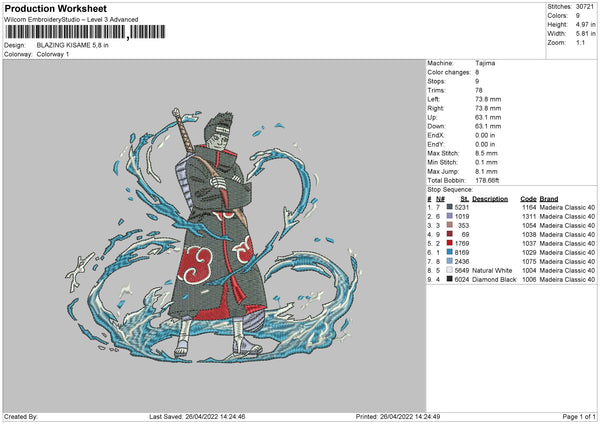Click the blue swatch for code 1029
This screenshot has height=424, width=600.
tap(450, 252)
